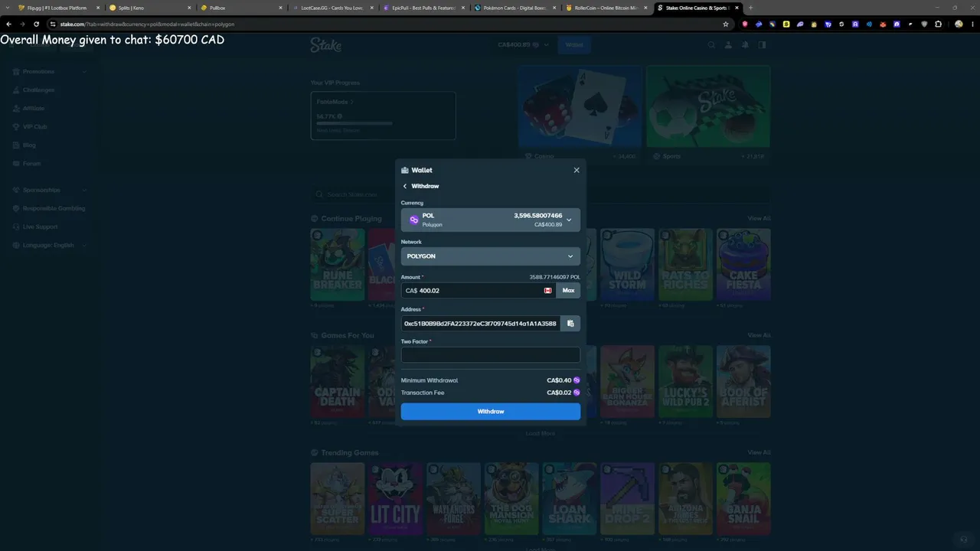Open the Lucky's Wild Pub 2 thumbnail
980x551 pixels.
pyautogui.click(x=685, y=381)
